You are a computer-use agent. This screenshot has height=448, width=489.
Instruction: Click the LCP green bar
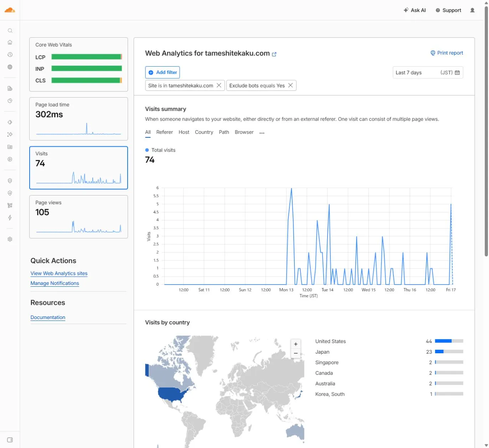tap(87, 57)
